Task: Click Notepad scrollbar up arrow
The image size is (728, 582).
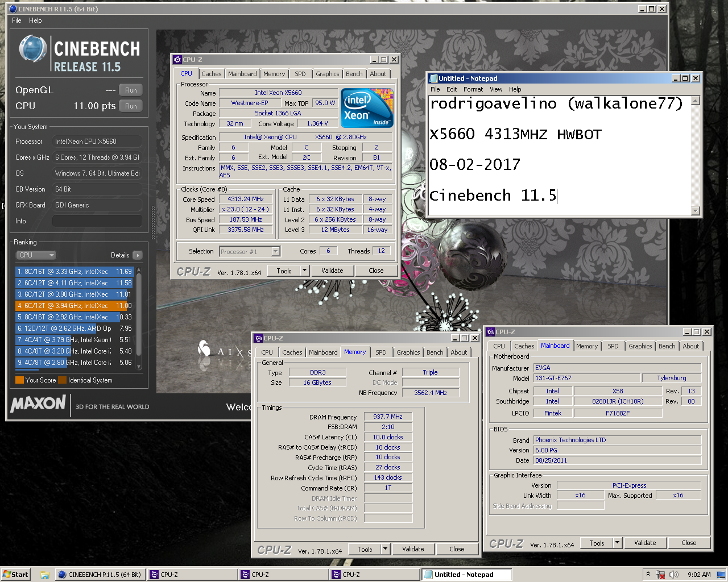Action: pyautogui.click(x=695, y=101)
